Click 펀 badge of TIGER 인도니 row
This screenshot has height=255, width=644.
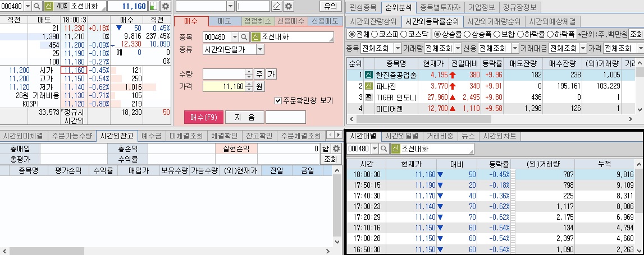(368, 98)
